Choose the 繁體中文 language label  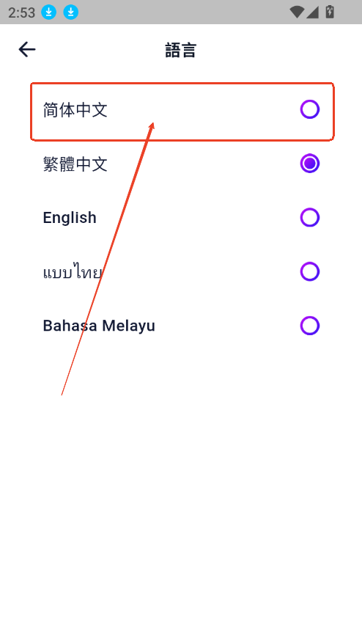pyautogui.click(x=75, y=164)
